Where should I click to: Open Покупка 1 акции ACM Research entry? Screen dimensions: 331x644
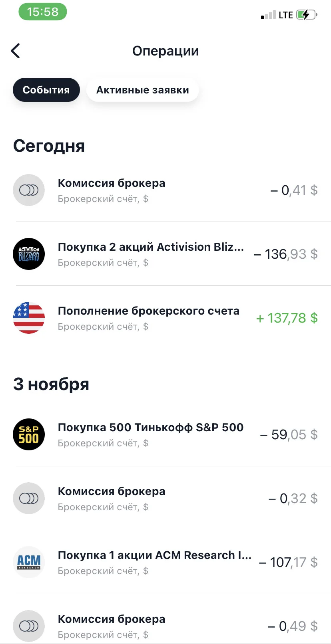pos(165,562)
